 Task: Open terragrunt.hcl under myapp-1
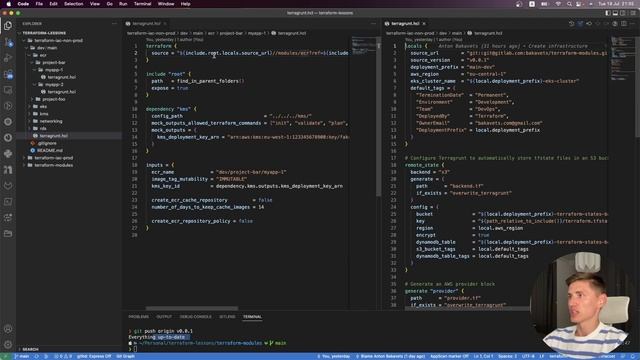click(x=61, y=77)
